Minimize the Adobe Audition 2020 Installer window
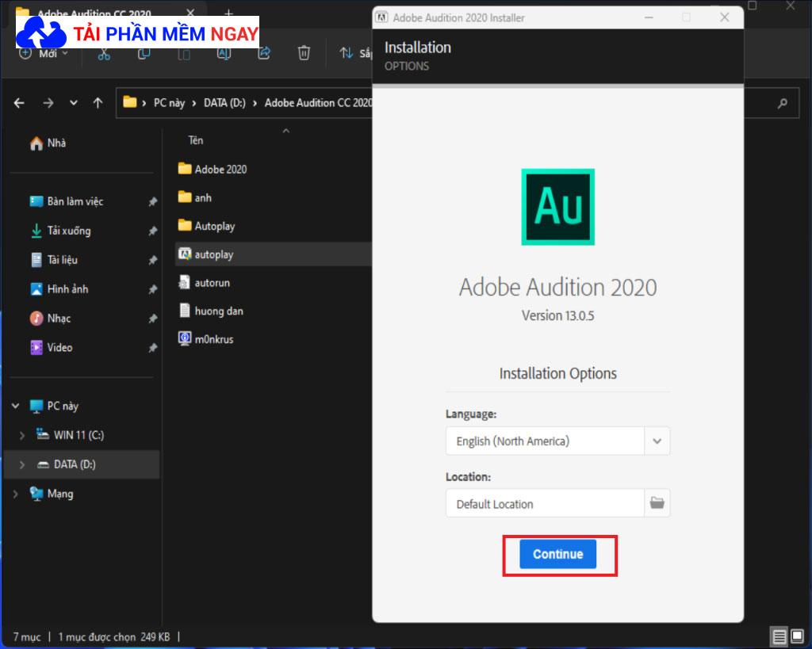The image size is (812, 649). click(649, 17)
